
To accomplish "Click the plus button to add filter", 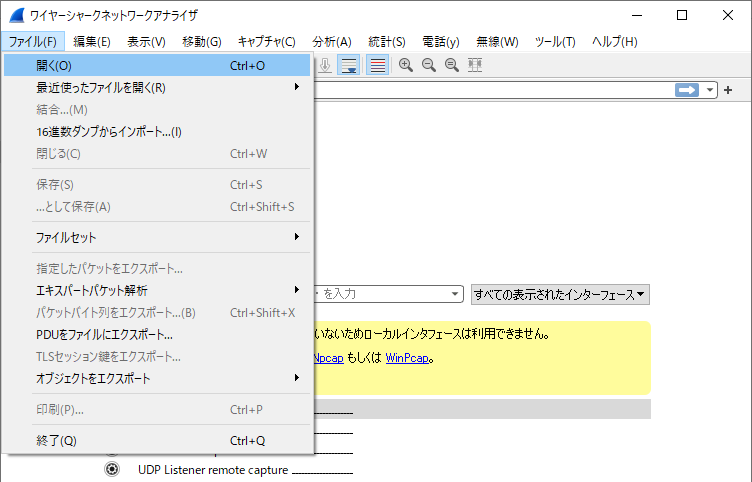I will pyautogui.click(x=728, y=90).
